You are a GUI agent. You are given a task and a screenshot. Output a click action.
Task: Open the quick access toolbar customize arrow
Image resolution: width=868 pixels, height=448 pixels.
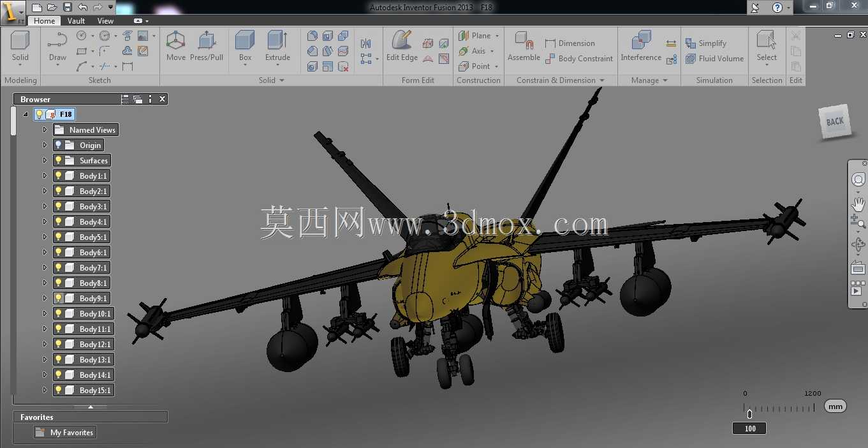[111, 7]
